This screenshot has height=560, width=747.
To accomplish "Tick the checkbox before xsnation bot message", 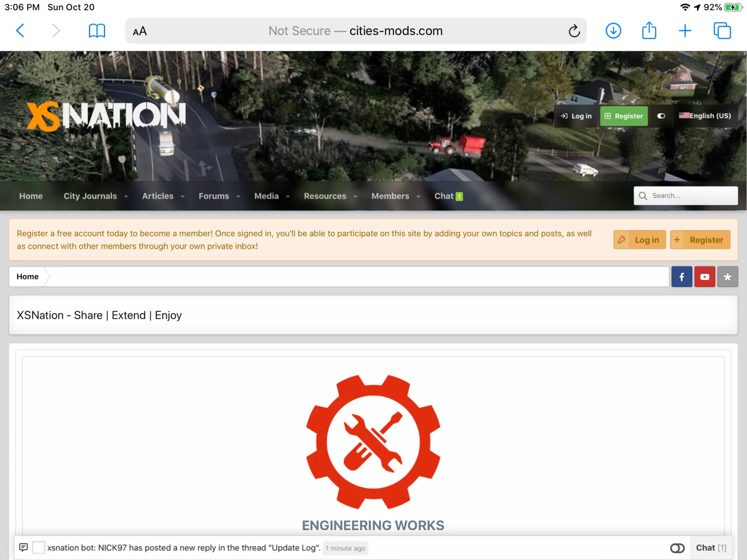I will (x=39, y=547).
